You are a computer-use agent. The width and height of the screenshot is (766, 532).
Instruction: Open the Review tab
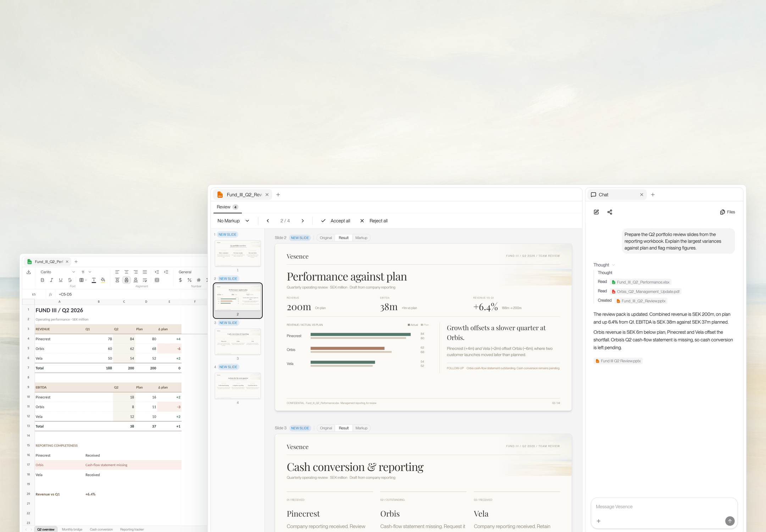227,207
